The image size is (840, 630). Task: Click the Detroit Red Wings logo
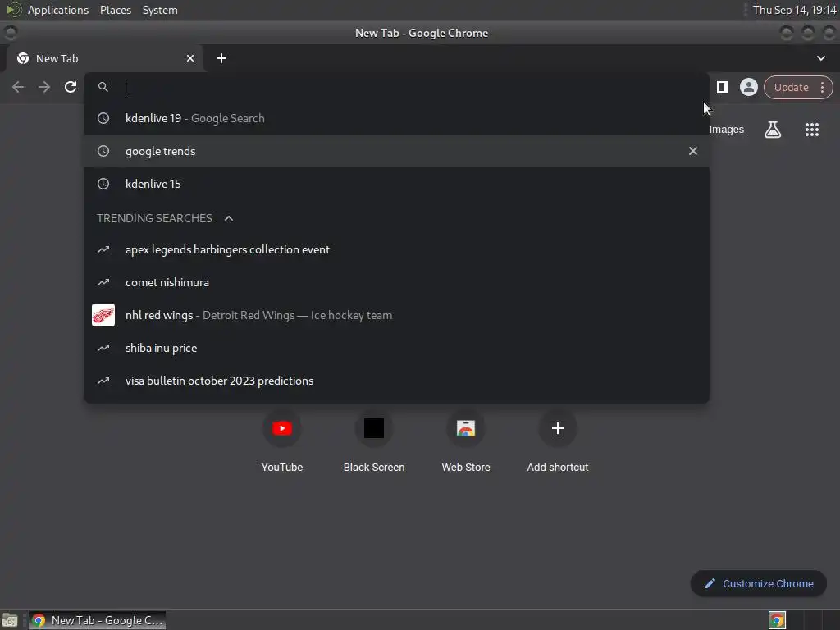[103, 315]
